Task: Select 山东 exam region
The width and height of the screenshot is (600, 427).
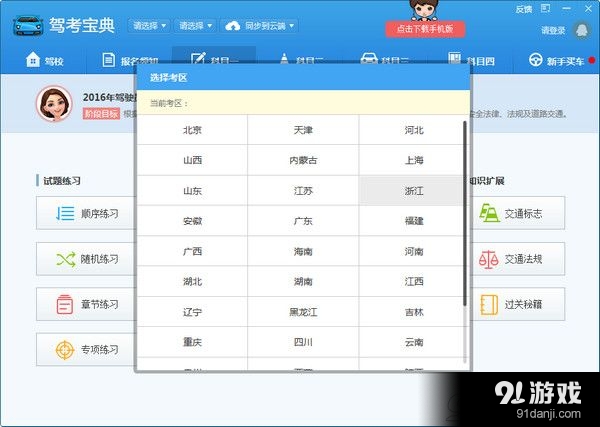Action: click(x=192, y=191)
